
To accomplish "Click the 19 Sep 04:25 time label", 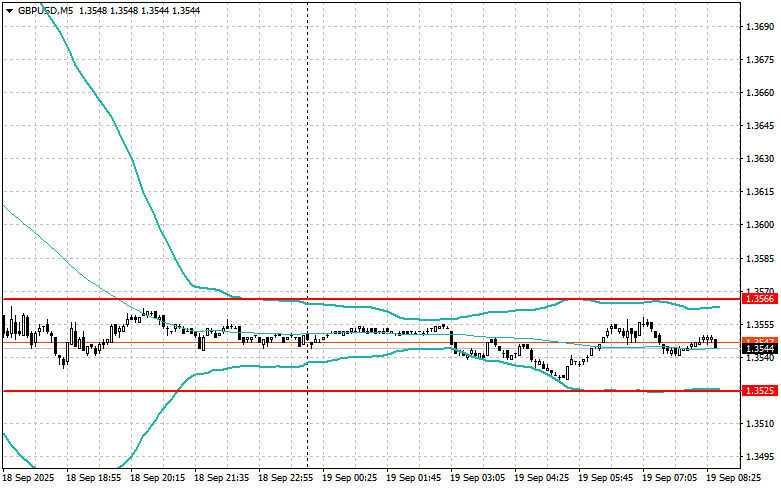I will (x=541, y=478).
